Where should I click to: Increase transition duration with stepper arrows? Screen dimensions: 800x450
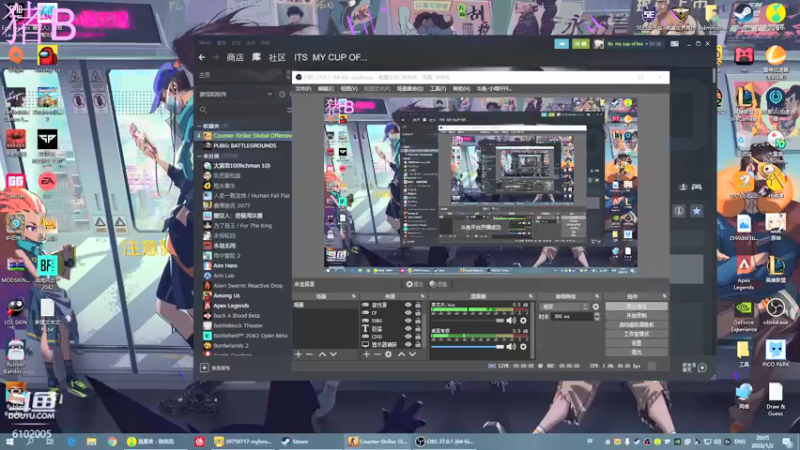pyautogui.click(x=596, y=315)
